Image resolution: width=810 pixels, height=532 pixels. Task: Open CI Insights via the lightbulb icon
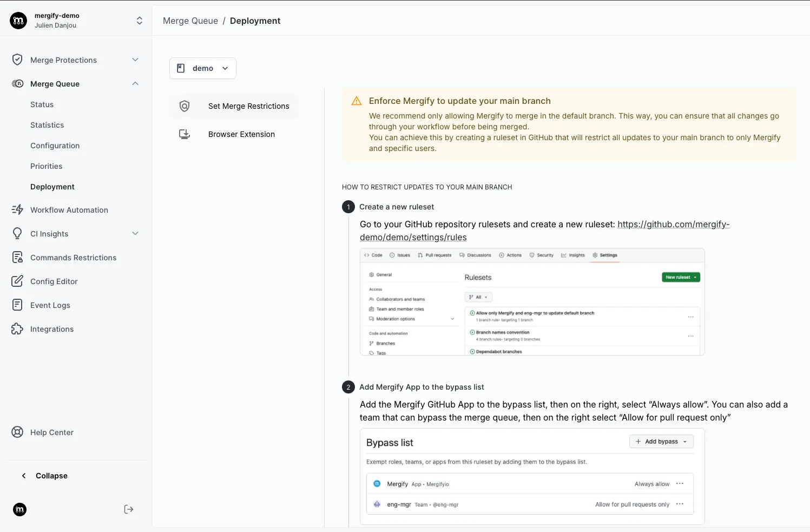pyautogui.click(x=17, y=233)
